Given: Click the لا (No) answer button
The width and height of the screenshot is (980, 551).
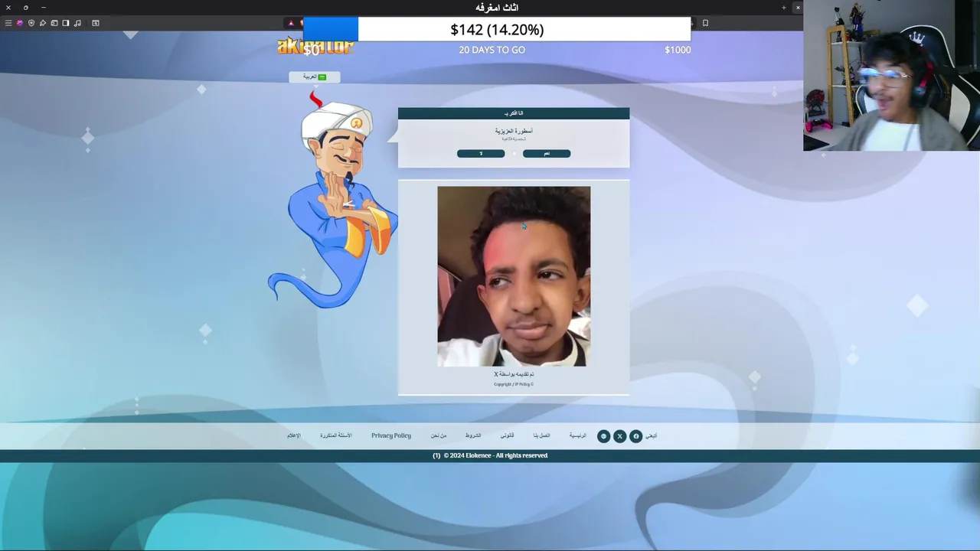Looking at the screenshot, I should (481, 154).
